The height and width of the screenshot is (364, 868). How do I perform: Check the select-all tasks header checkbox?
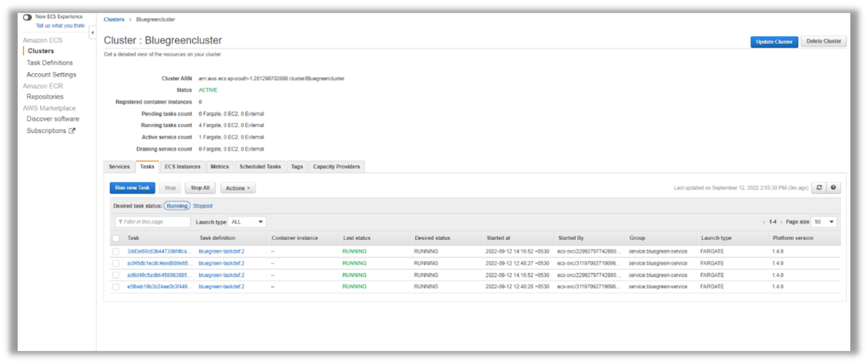pyautogui.click(x=116, y=238)
